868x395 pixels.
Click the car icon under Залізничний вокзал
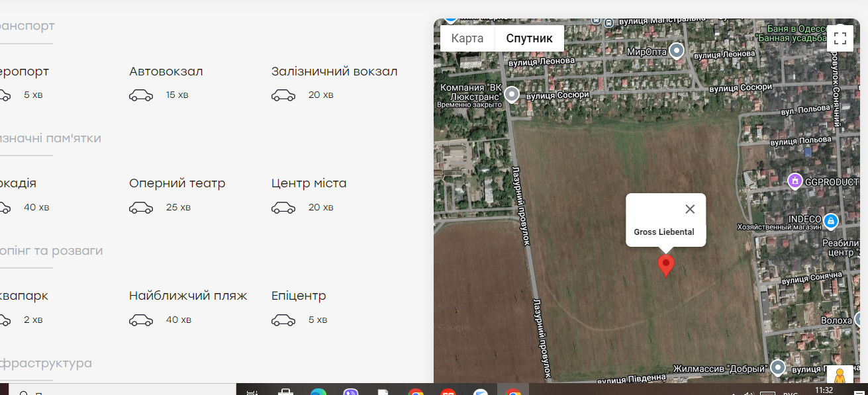[283, 95]
